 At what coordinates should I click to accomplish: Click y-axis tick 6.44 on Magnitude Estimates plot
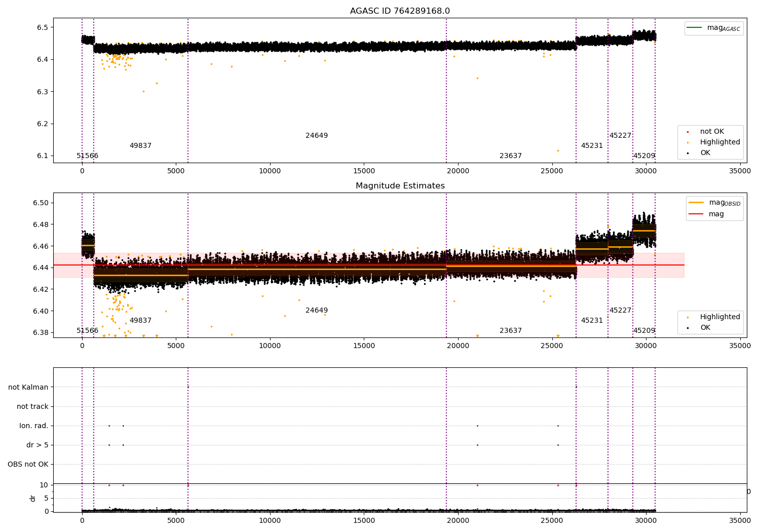[41, 268]
